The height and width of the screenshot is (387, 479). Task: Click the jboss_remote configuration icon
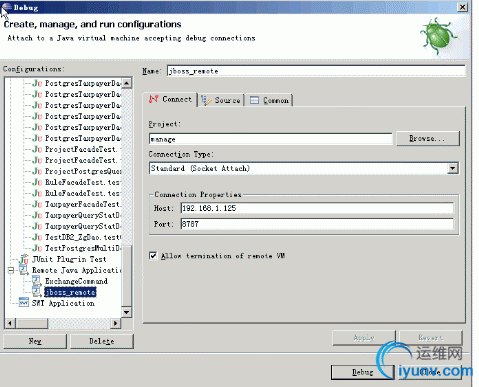(36, 292)
